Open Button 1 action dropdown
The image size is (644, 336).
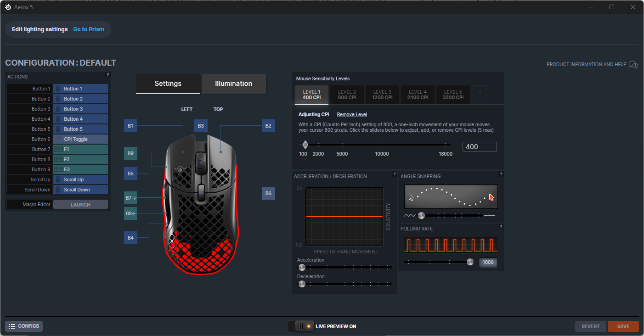point(80,89)
